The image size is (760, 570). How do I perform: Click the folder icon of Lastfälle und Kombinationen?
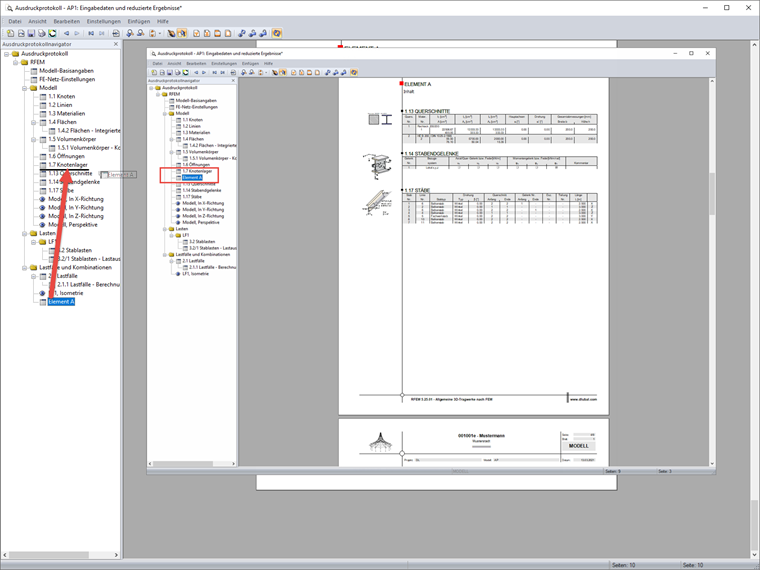[x=33, y=268]
